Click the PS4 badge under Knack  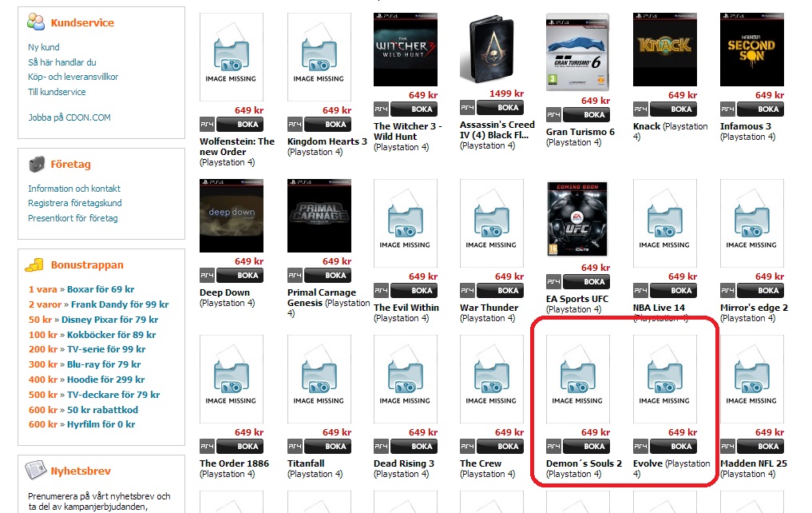[641, 109]
